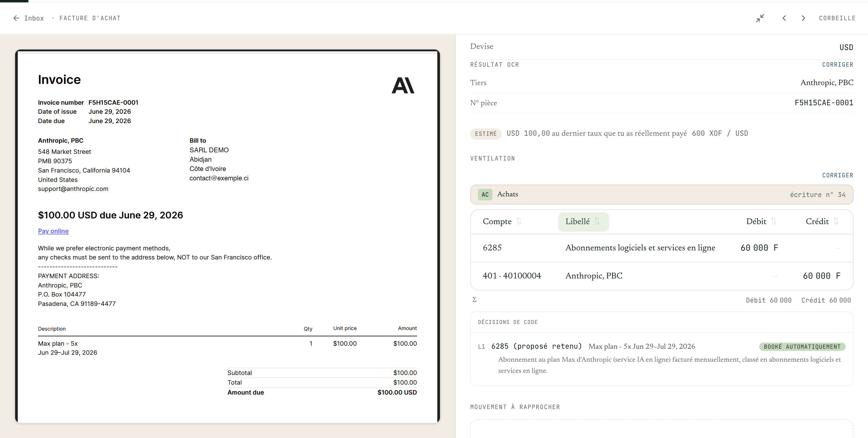Go to the next document with right chevron
This screenshot has height=438, width=868.
(x=803, y=18)
